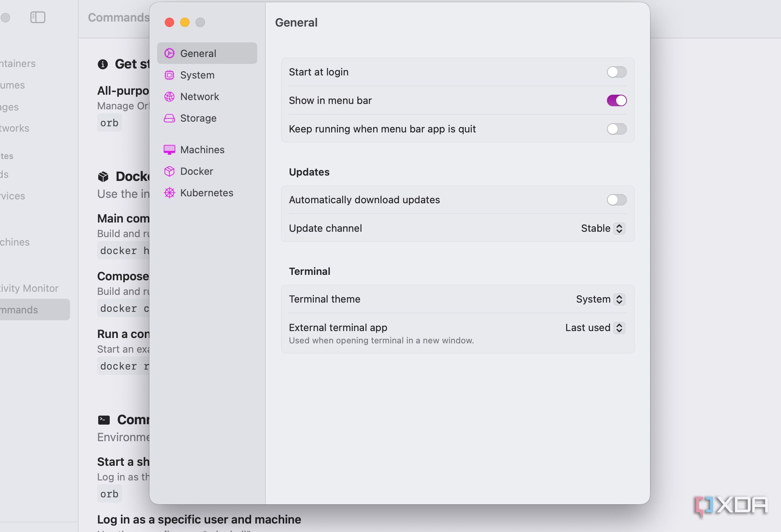Switch to the System settings tab
Image resolution: width=781 pixels, height=532 pixels.
(207, 75)
